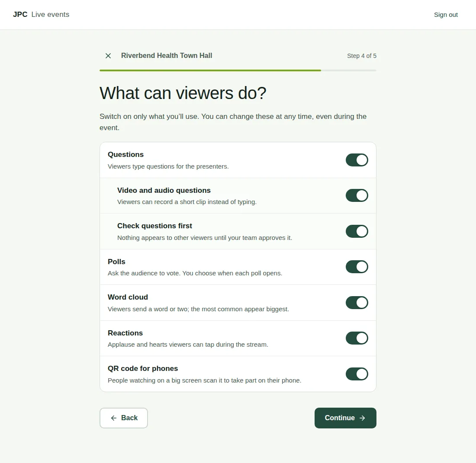Click the 'Video and audio questions' label
The image size is (476, 463).
click(164, 190)
